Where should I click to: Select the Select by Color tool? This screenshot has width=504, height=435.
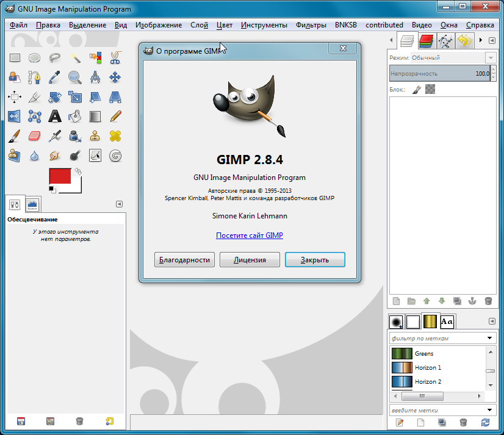tap(95, 58)
